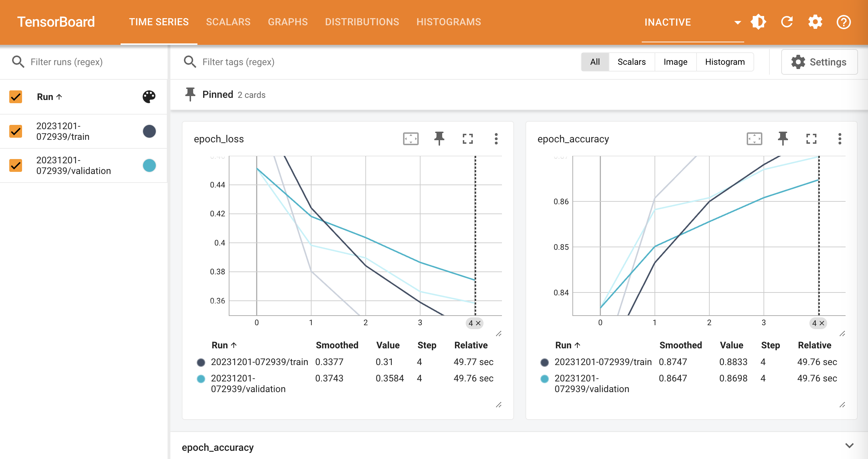Click Value column header in epoch_accuracy table
This screenshot has height=459, width=868.
[x=732, y=345]
